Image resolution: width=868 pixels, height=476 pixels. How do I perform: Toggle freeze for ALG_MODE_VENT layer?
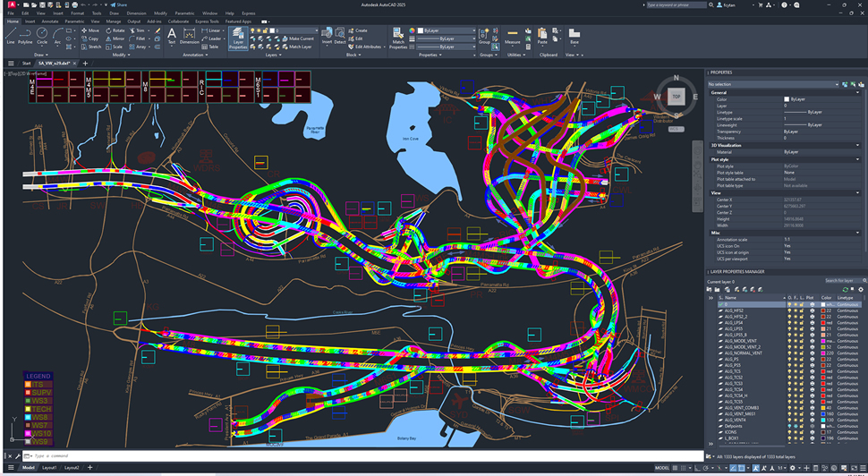[x=796, y=341]
